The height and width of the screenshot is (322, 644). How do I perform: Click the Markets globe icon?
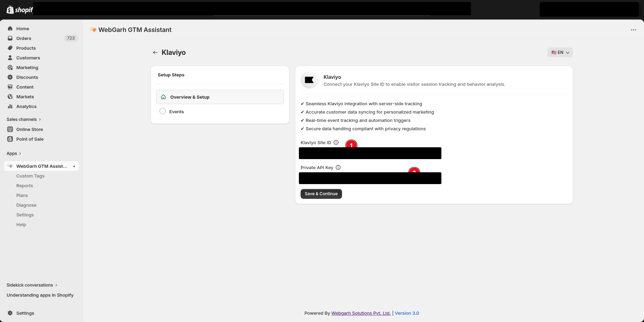pyautogui.click(x=10, y=97)
